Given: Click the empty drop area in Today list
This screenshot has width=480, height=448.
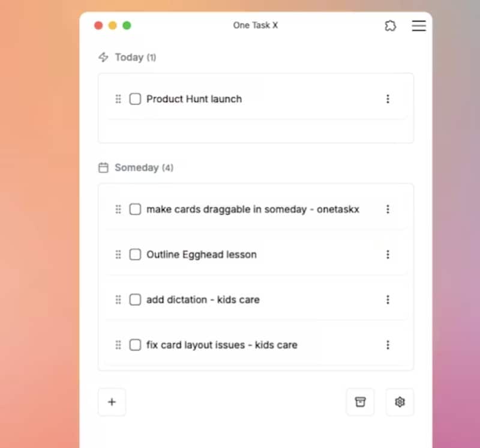Looking at the screenshot, I should pyautogui.click(x=256, y=131).
